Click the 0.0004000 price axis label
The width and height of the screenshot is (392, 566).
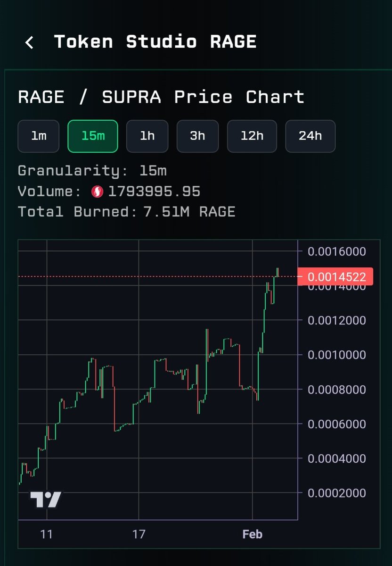[x=337, y=458]
